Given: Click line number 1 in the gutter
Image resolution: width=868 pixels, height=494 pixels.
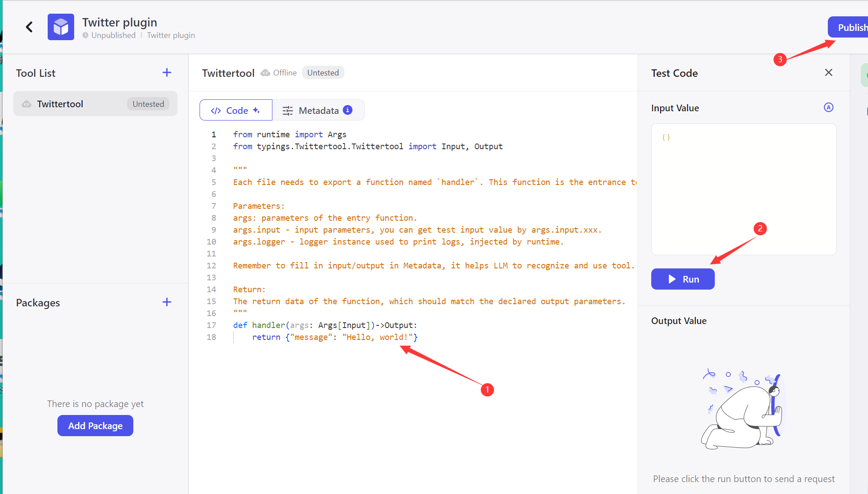Looking at the screenshot, I should (214, 135).
